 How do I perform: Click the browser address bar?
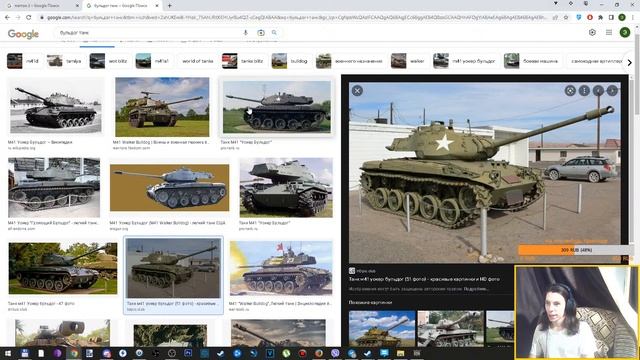click(x=296, y=18)
